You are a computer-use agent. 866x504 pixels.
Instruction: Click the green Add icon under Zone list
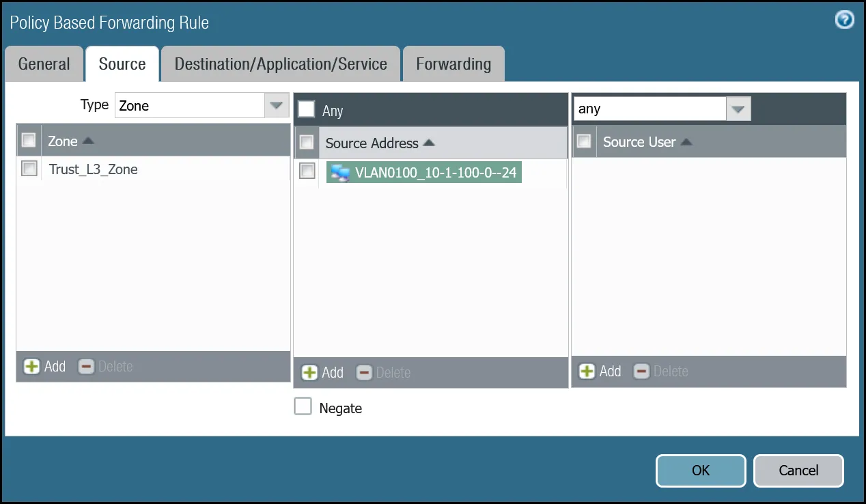click(32, 366)
